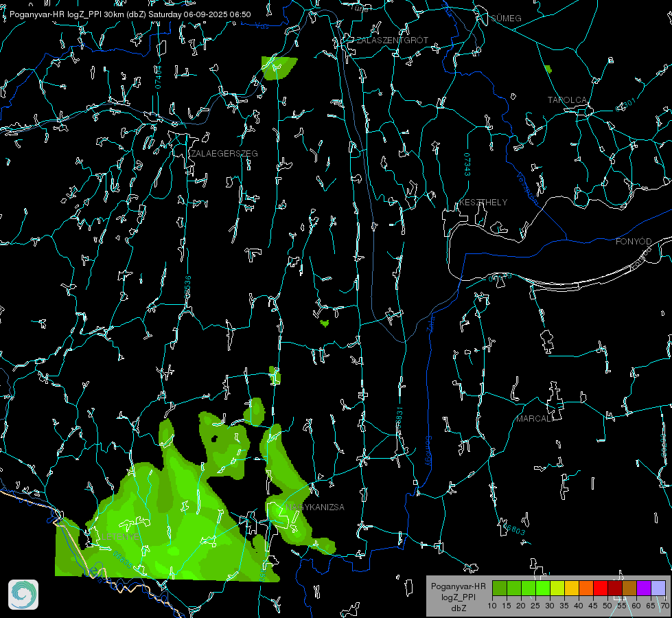Viewport: 672px width, 618px height.
Task: Pick the 55-60 dBZ brown swatch
Action: coord(629,588)
